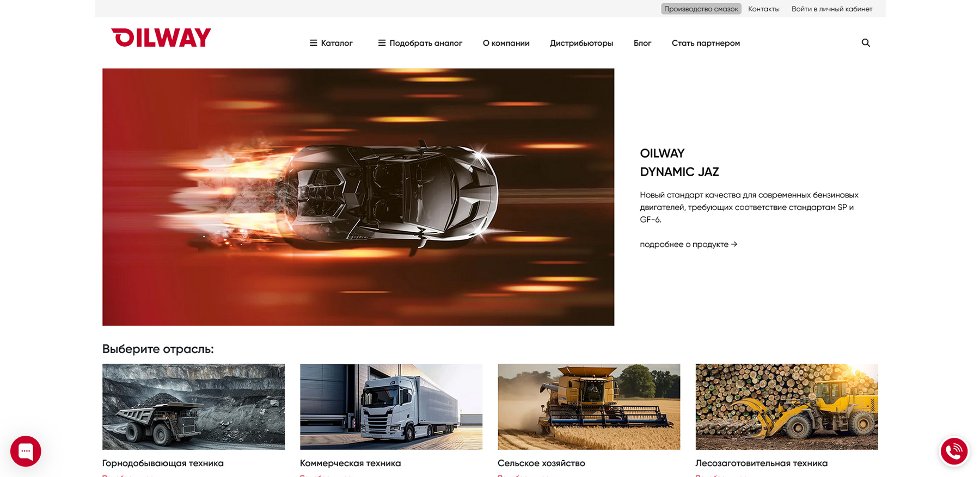Open the search magnifier icon

point(866,43)
